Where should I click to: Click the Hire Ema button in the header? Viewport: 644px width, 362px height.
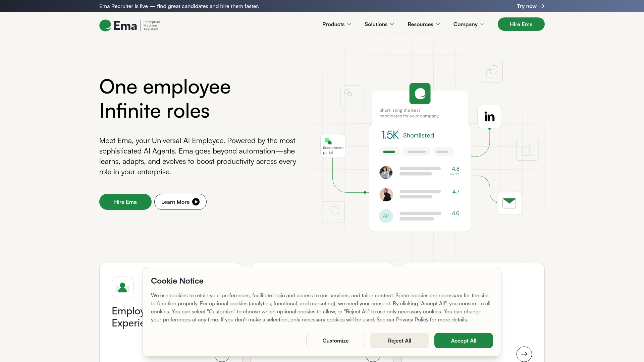click(521, 24)
